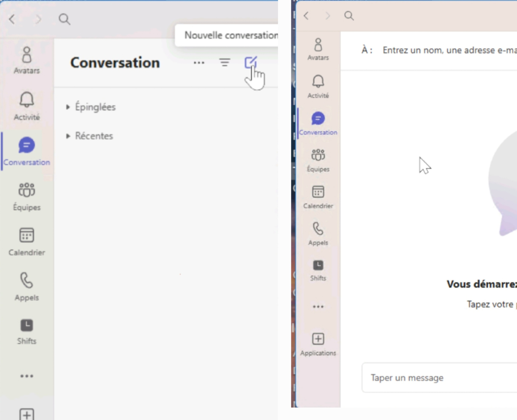Click the À recipient field to add a name

(436, 50)
